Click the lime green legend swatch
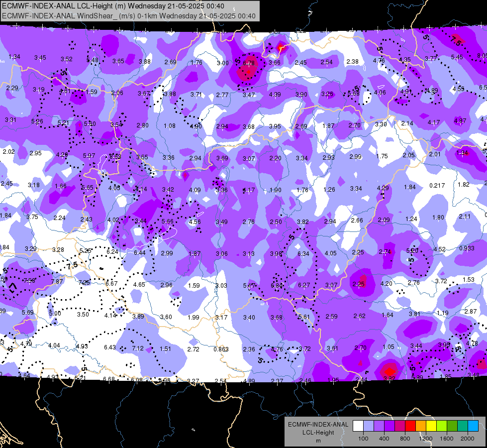 click(x=442, y=426)
